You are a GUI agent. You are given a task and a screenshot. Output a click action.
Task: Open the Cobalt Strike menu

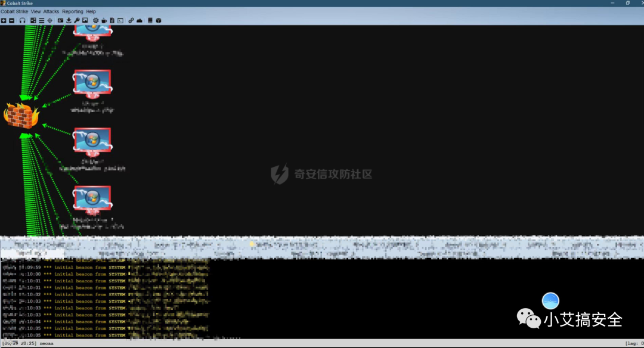click(x=14, y=11)
